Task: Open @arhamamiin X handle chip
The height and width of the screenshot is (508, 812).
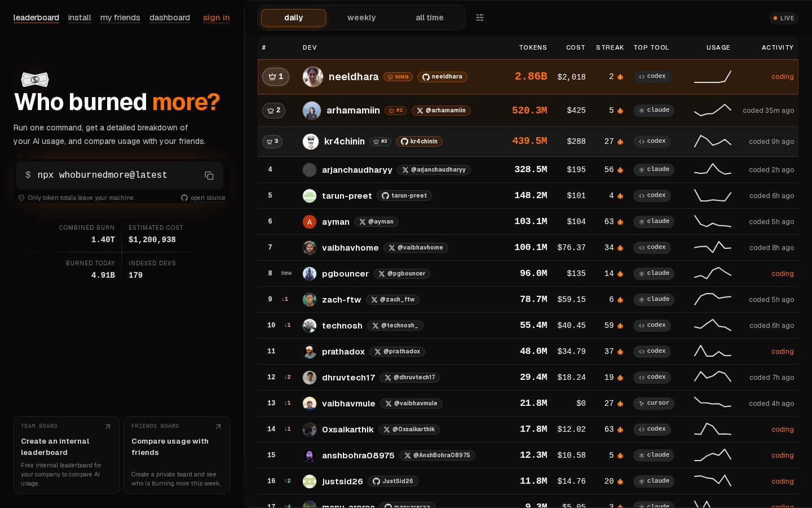Action: [x=441, y=111]
